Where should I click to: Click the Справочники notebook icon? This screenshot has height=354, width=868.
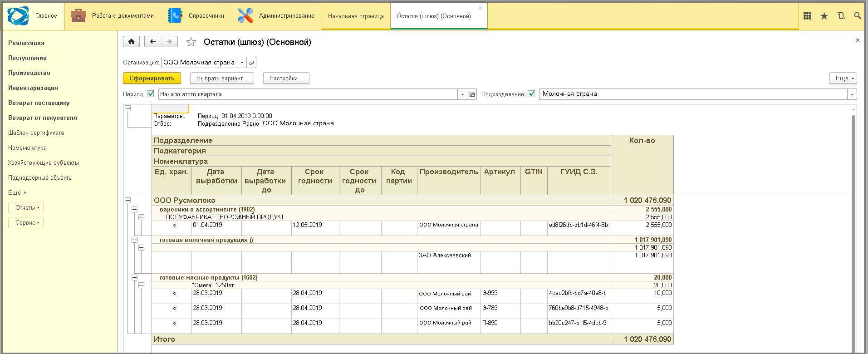coord(175,16)
